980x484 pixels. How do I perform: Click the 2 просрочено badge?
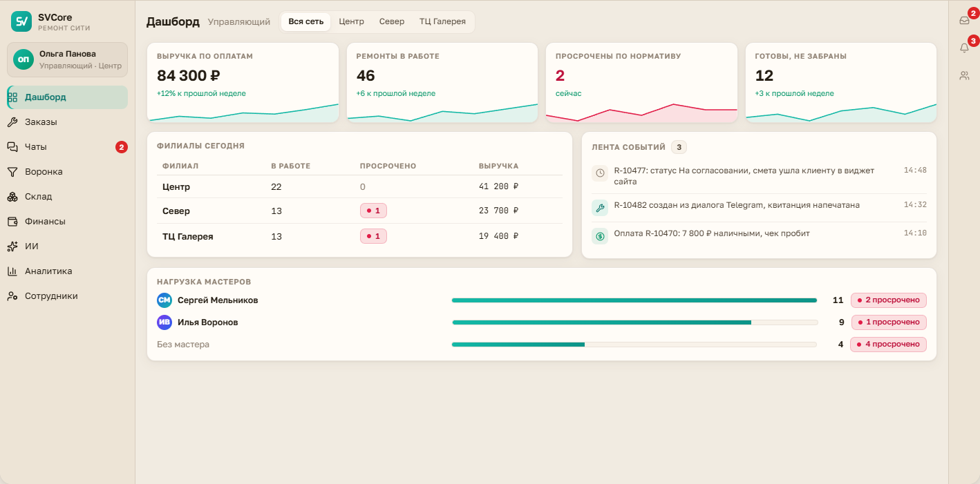889,300
